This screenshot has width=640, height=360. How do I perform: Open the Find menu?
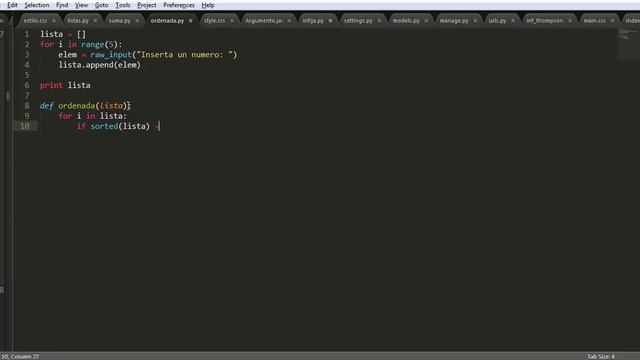pos(62,5)
